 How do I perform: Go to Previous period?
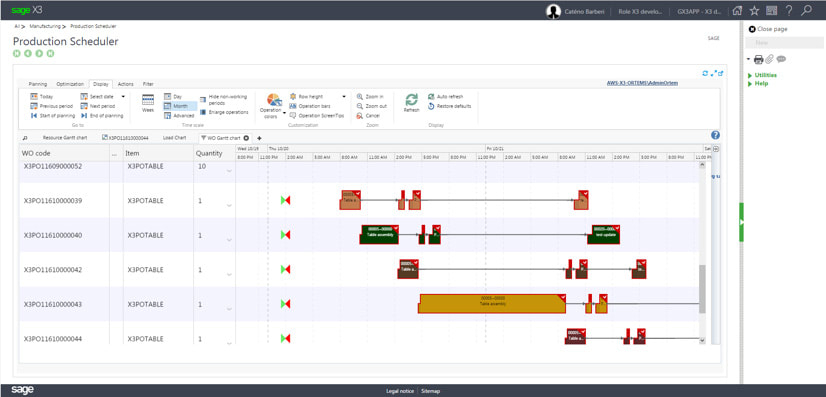click(52, 106)
